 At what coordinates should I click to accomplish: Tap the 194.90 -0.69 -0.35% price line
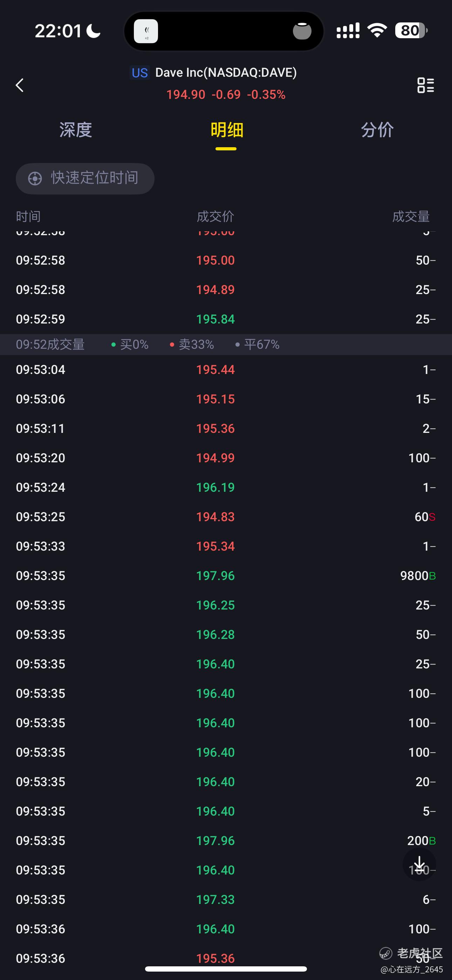point(226,94)
